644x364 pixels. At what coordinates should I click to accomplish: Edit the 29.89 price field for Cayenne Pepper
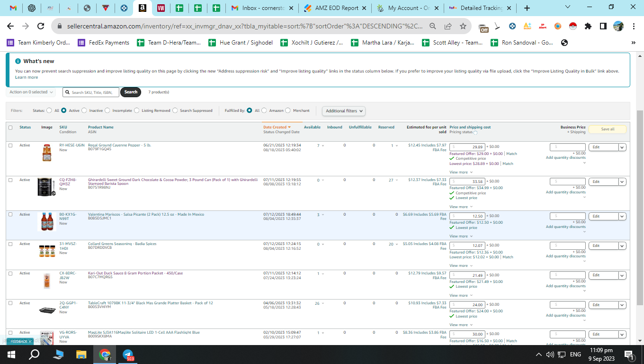click(x=467, y=147)
